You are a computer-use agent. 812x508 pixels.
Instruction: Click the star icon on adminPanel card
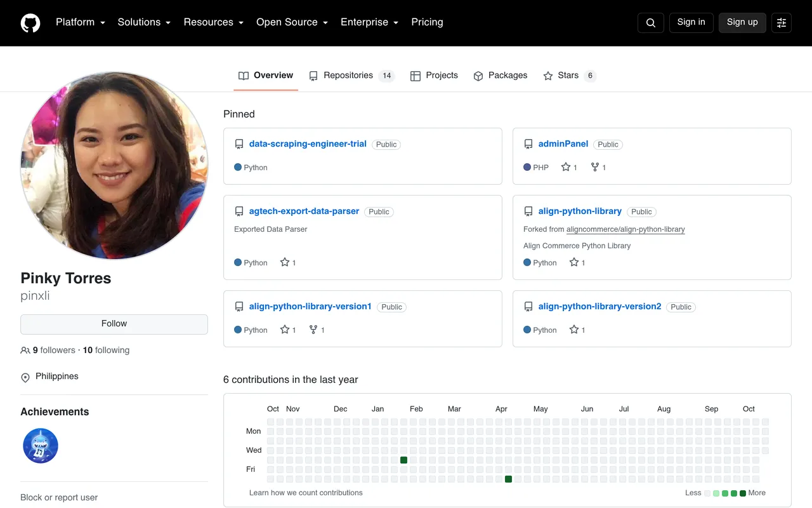pos(566,167)
